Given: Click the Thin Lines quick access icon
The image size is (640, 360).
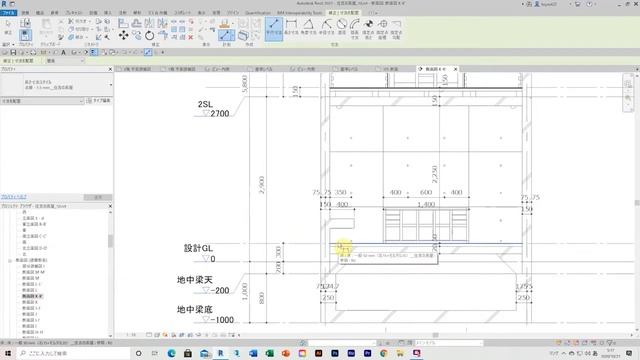Looking at the screenshot, I should coord(94,52).
